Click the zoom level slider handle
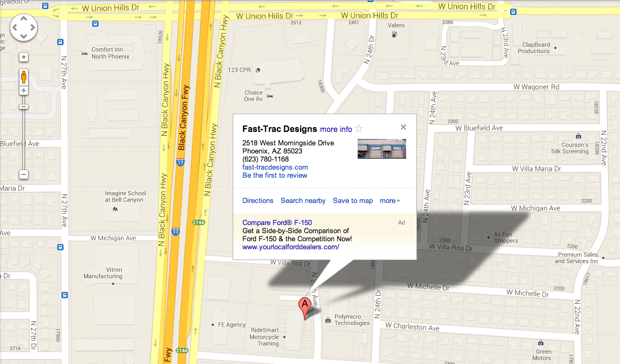Screen dimensions: 620x364 (24, 107)
